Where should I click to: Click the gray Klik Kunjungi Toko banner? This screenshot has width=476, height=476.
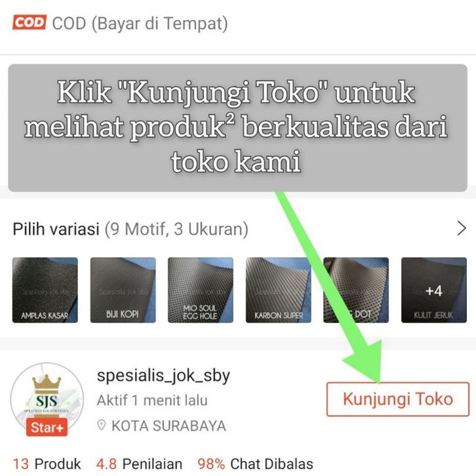tap(238, 128)
